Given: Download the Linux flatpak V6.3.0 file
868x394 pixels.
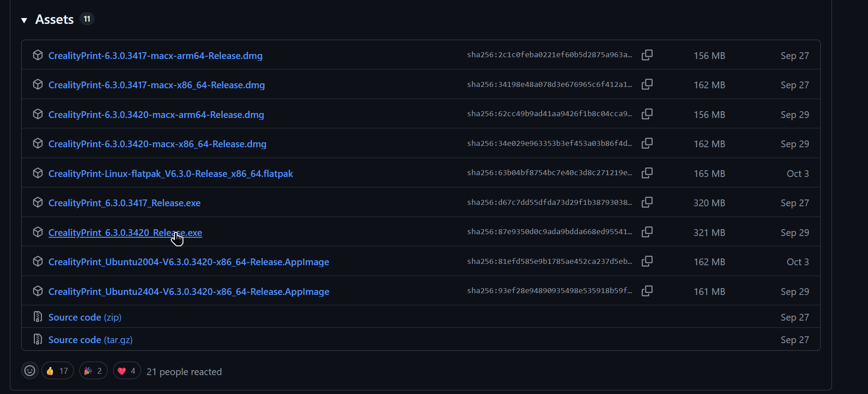Looking at the screenshot, I should 170,174.
